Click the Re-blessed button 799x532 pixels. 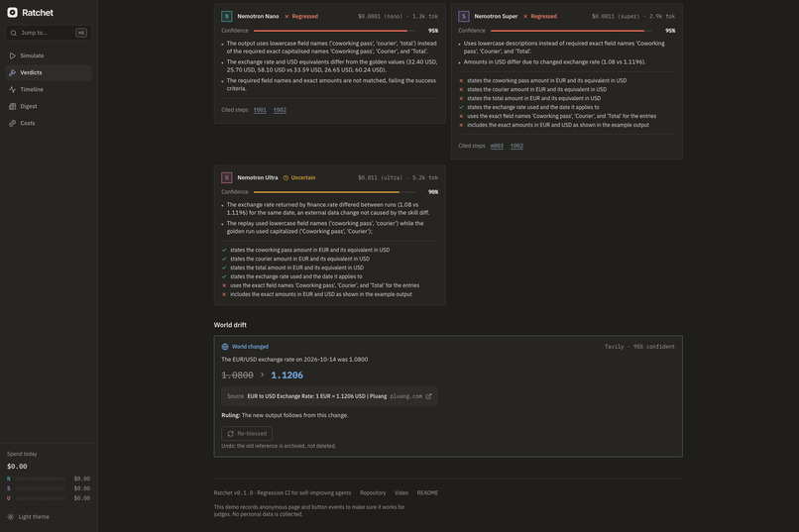(x=247, y=433)
